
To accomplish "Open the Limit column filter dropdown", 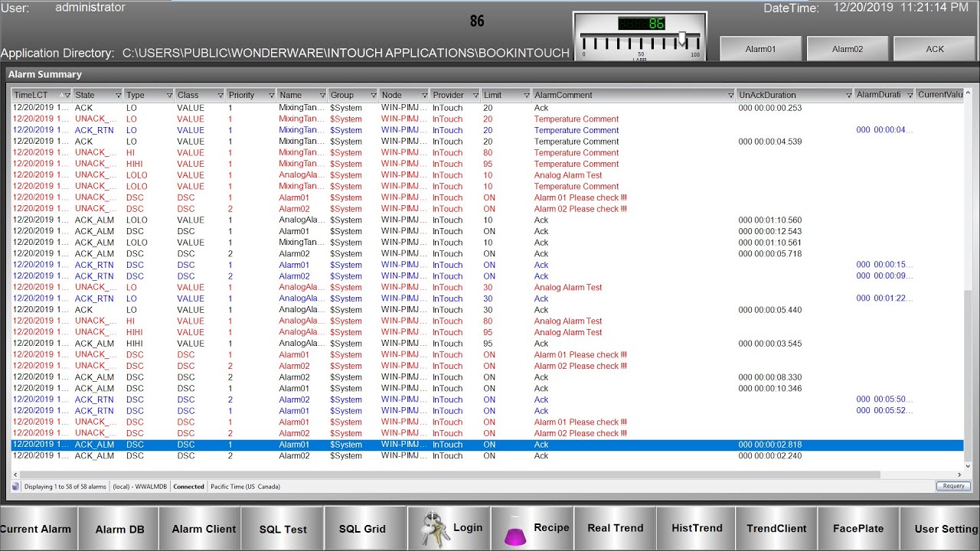I will click(x=526, y=95).
